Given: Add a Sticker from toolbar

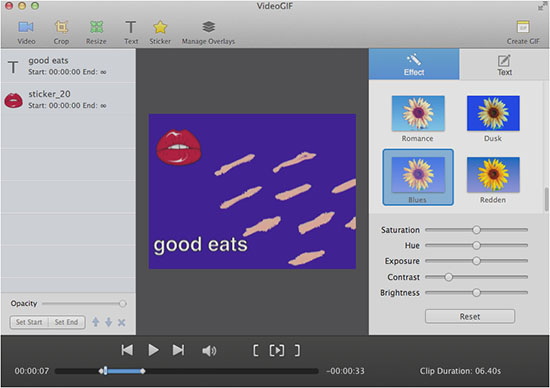Looking at the screenshot, I should pos(160,32).
